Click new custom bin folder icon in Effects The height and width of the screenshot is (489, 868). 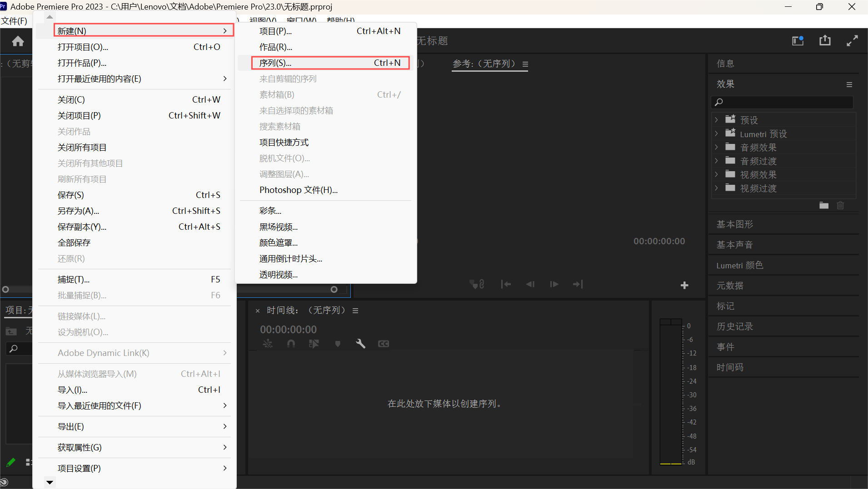824,205
